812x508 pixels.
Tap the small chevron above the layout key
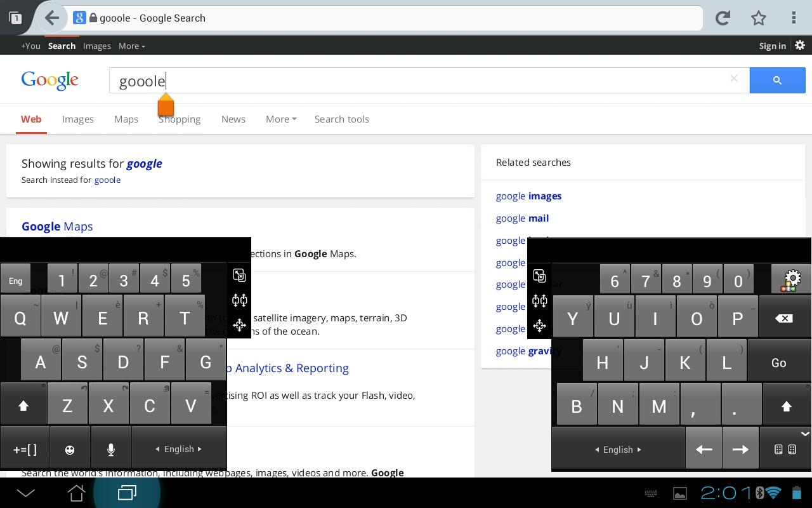tap(804, 434)
